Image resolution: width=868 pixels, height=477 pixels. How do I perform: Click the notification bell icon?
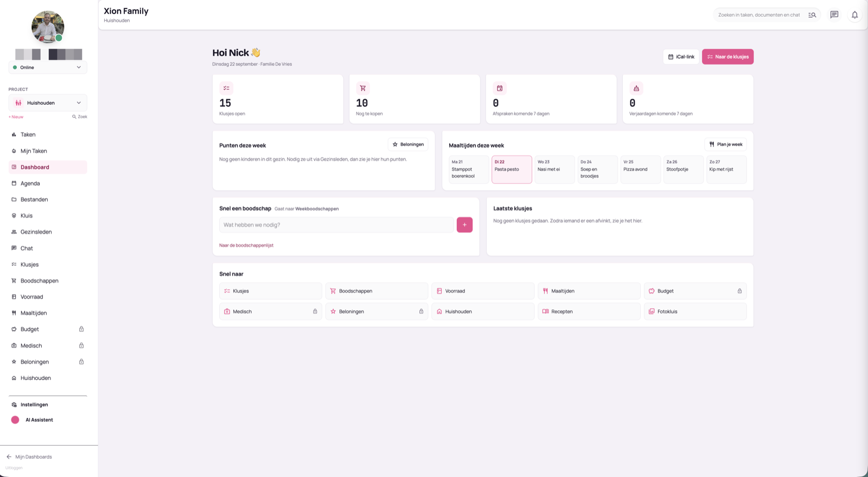click(854, 15)
